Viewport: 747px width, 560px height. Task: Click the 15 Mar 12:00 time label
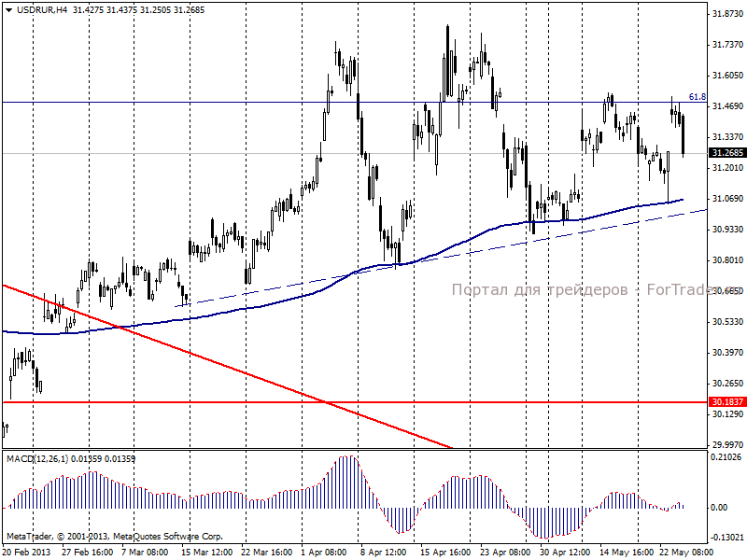coord(206,553)
